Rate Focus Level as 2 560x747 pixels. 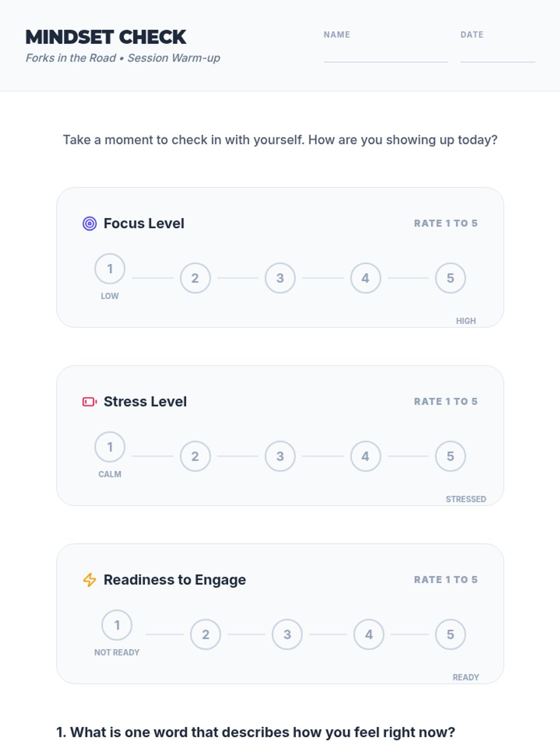coord(195,278)
